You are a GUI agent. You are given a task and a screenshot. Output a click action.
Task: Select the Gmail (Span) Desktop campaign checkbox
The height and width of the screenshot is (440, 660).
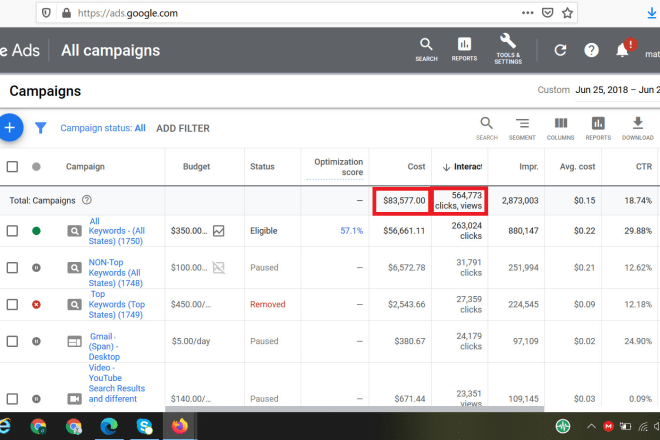[x=12, y=341]
